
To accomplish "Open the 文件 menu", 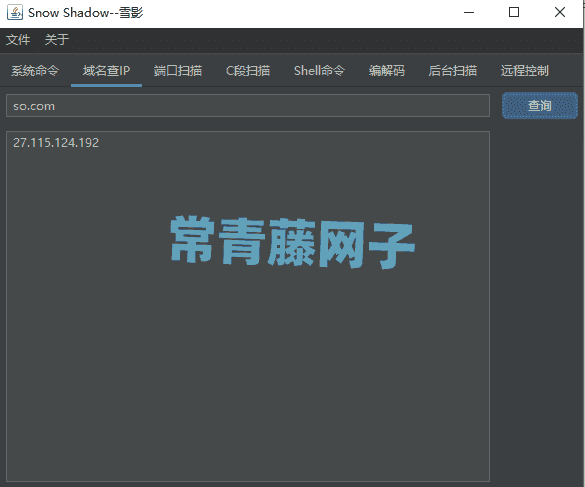I will pyautogui.click(x=18, y=40).
